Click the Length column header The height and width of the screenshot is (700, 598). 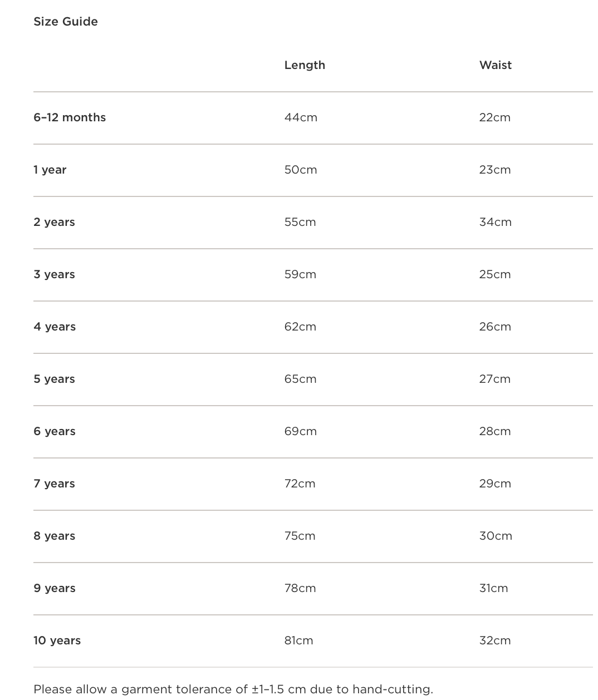[x=305, y=65]
